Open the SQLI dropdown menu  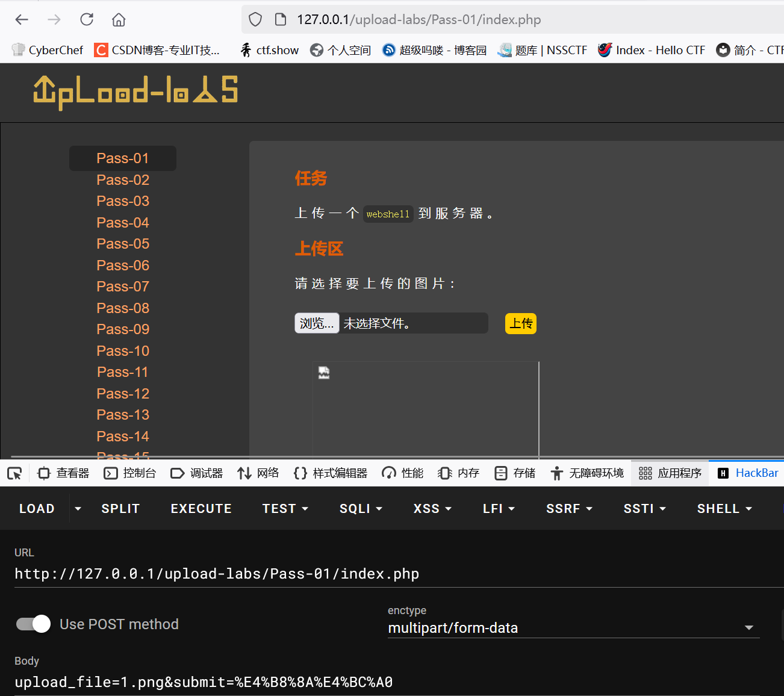pyautogui.click(x=361, y=509)
